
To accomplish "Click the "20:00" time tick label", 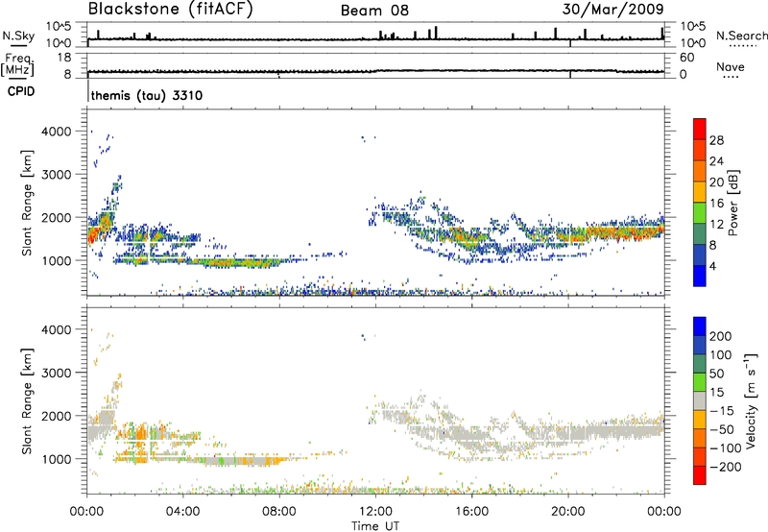I will 568,512.
